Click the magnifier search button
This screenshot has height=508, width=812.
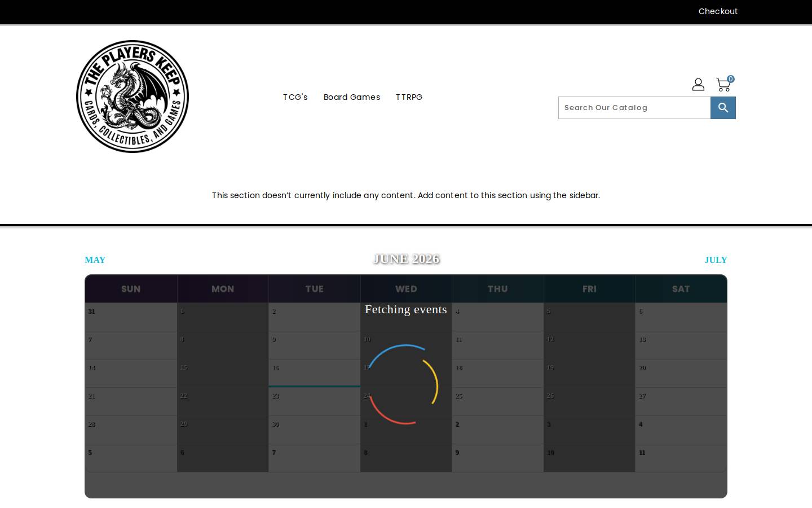[x=723, y=108]
